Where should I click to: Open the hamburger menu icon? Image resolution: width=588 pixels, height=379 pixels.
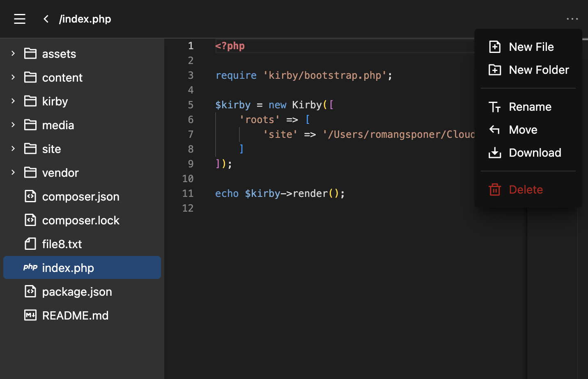click(x=19, y=19)
